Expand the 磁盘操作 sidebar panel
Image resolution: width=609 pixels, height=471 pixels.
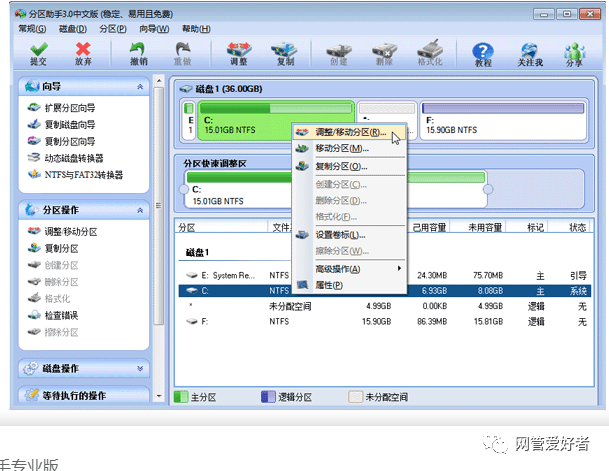(x=140, y=368)
